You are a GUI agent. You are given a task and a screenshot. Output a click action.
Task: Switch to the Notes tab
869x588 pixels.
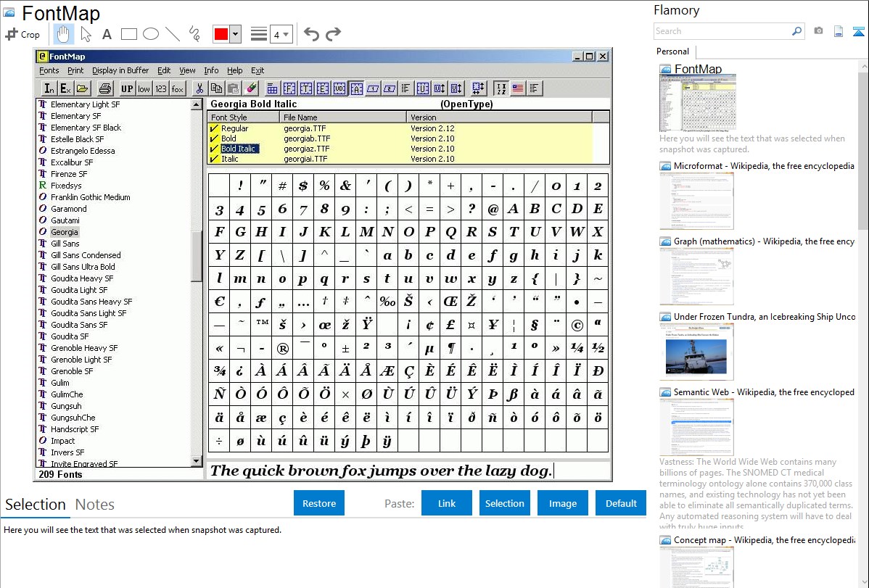coord(94,505)
